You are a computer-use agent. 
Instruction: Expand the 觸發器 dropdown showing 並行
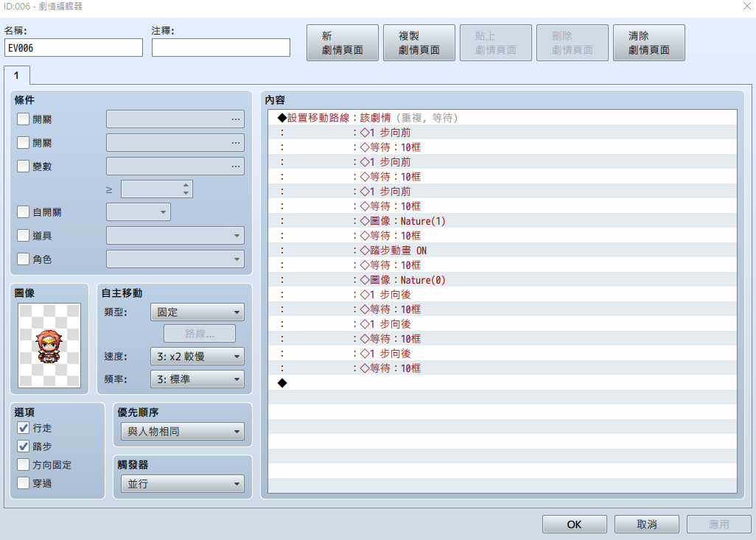click(183, 483)
